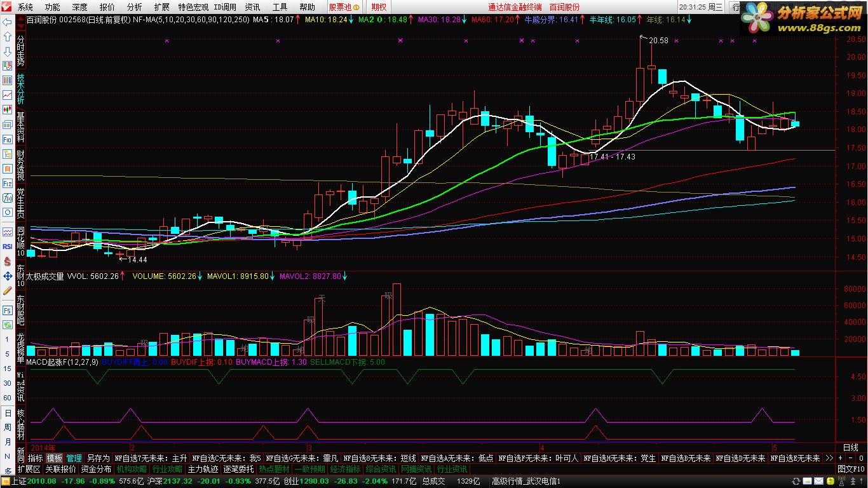
Task: Select the 5-minute period in sidebar
Action: click(8, 353)
